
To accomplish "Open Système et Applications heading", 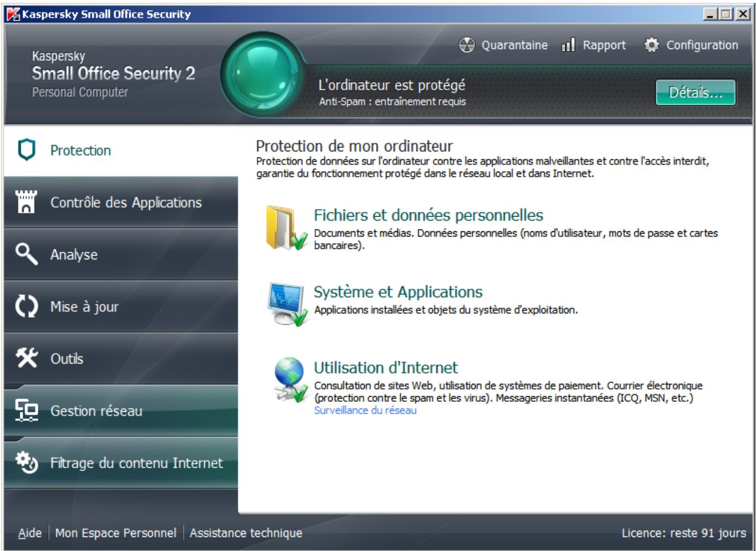I will (x=398, y=292).
